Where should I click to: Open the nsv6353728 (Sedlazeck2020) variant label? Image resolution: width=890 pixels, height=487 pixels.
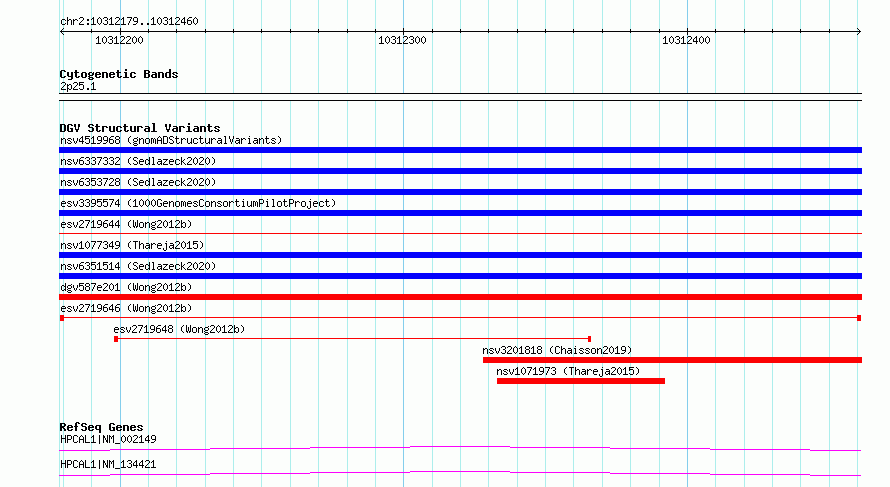[138, 182]
